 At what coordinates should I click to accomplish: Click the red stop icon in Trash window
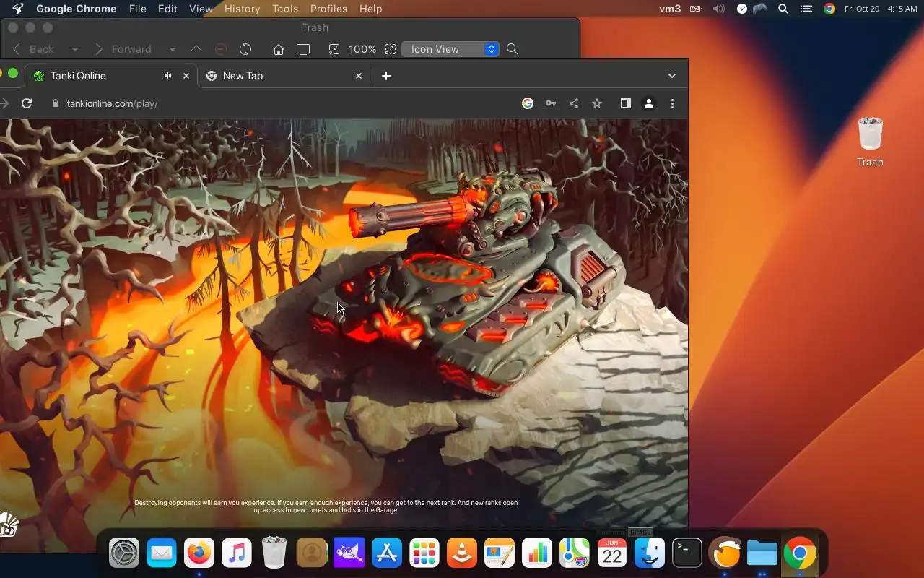point(221,49)
